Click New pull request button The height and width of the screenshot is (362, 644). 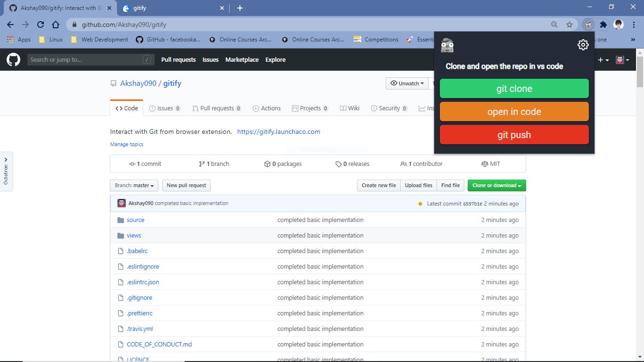point(186,185)
